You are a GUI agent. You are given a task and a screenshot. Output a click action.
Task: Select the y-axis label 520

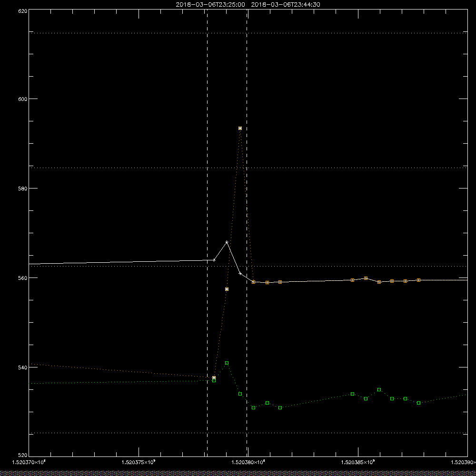click(x=23, y=456)
